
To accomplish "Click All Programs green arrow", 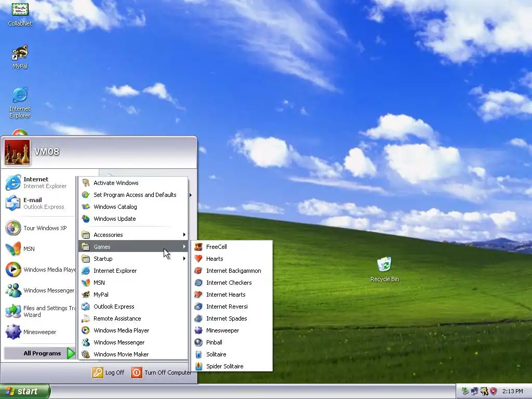I will 71,353.
